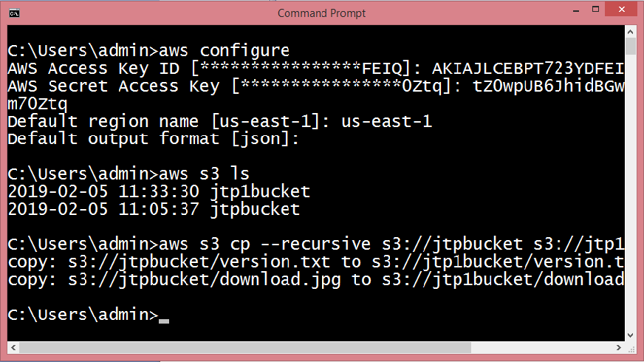Click the resize grip in window corner
The image size is (644, 362).
631,349
